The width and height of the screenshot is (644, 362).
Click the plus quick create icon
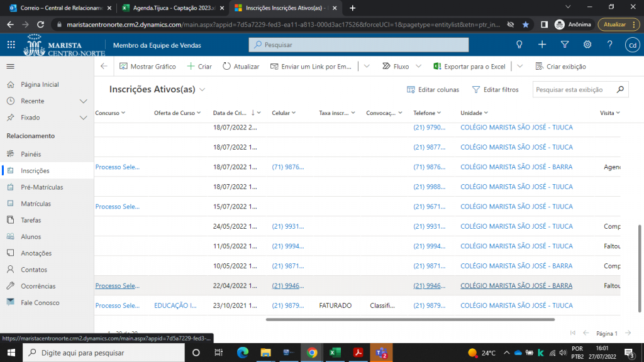tap(542, 45)
